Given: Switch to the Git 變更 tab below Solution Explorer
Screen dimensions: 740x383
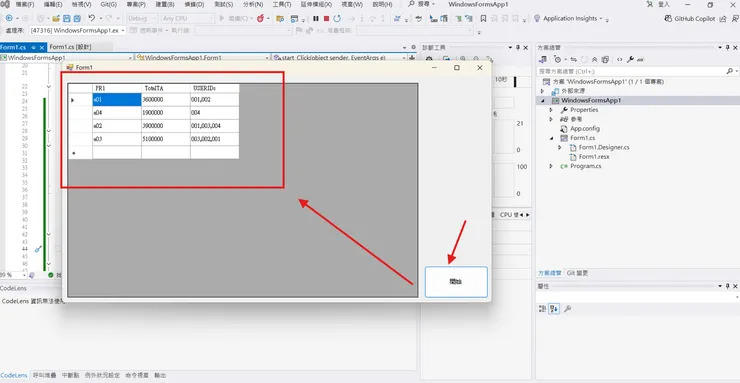Looking at the screenshot, I should (577, 273).
